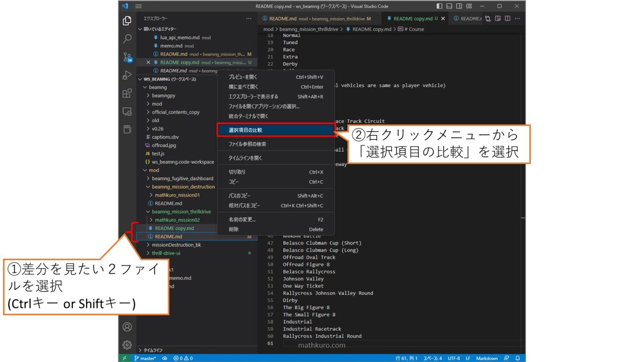
Task: Open the Remote Explorer view
Action: (x=127, y=111)
